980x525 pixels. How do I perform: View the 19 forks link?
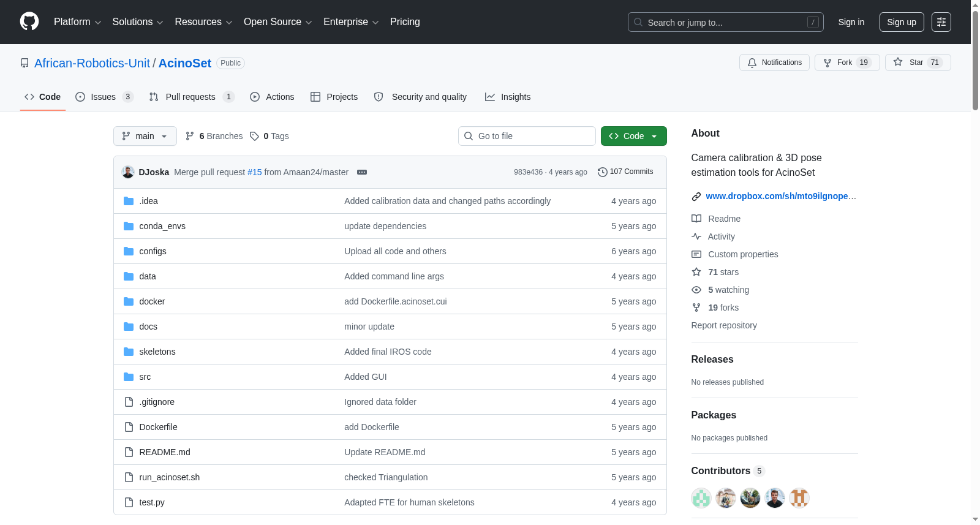click(x=715, y=308)
